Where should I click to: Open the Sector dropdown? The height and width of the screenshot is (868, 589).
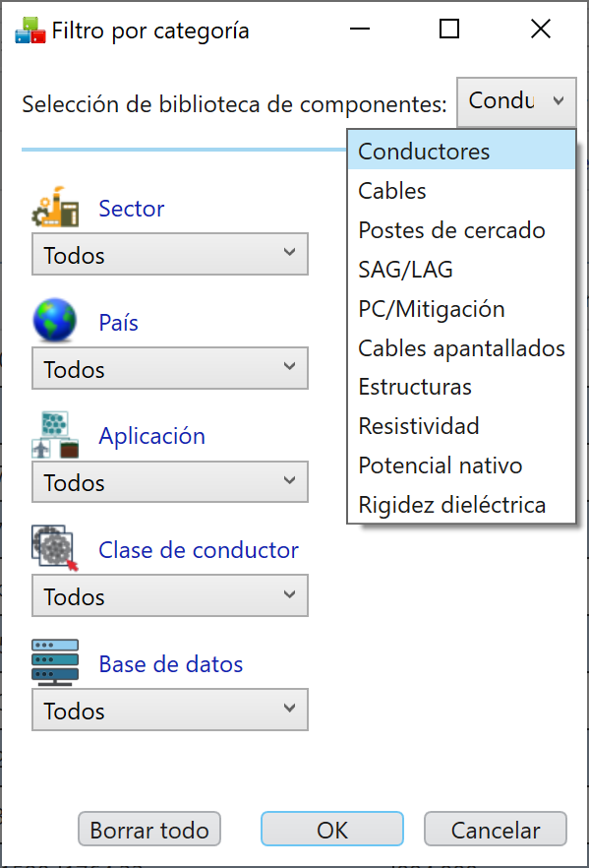click(x=170, y=254)
